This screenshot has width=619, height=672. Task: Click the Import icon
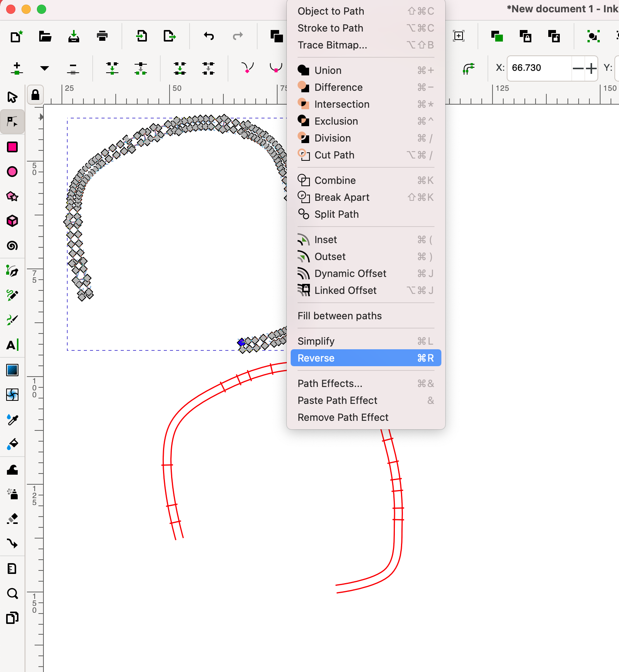tap(141, 36)
